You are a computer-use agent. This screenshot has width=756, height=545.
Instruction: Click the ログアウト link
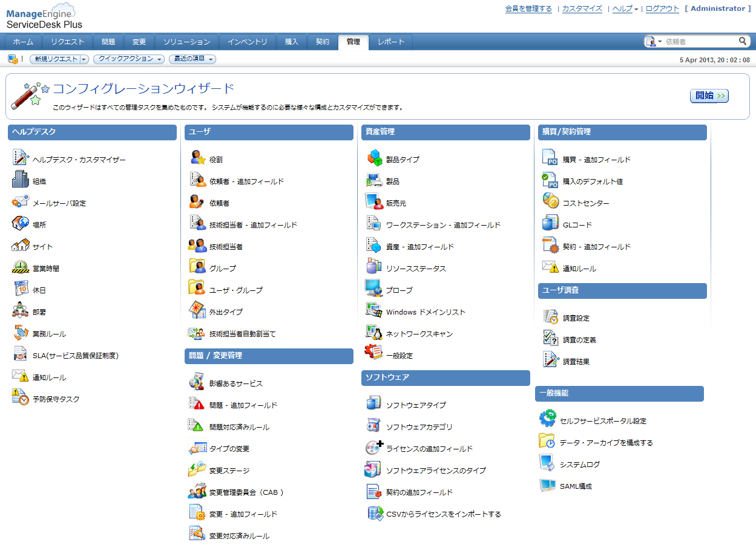tap(662, 8)
